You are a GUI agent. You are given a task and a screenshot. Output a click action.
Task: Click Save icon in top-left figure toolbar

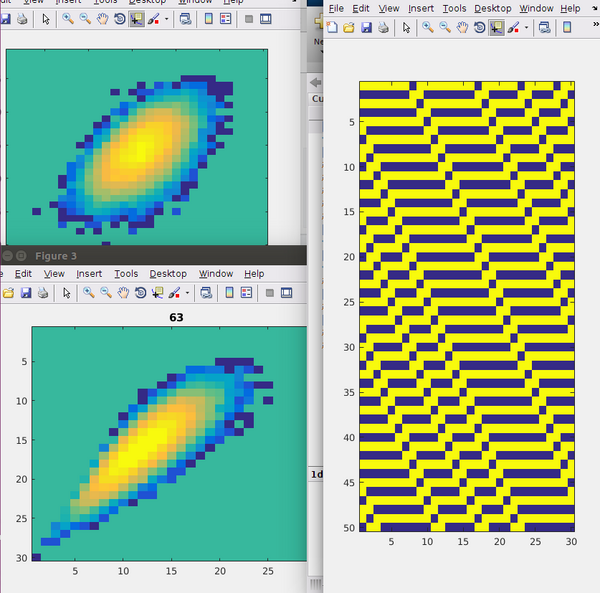(5, 19)
